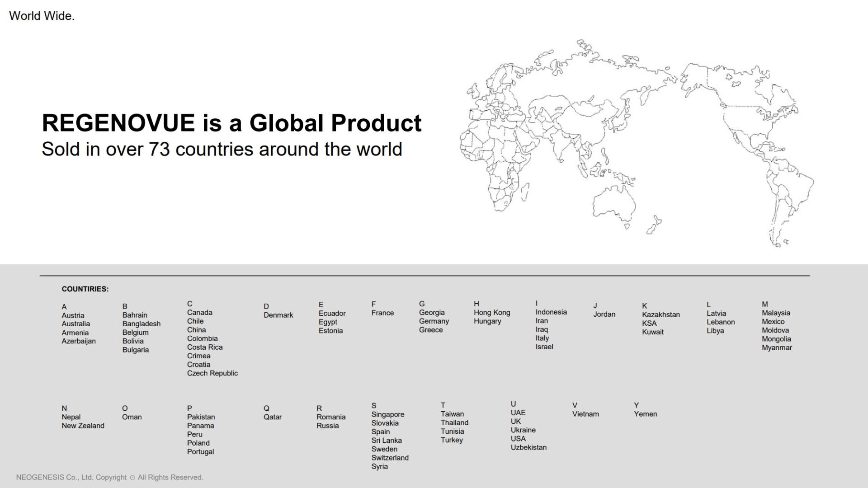Click 'Turkey' in the country list
Viewport: 868px width, 488px height.
pos(452,440)
